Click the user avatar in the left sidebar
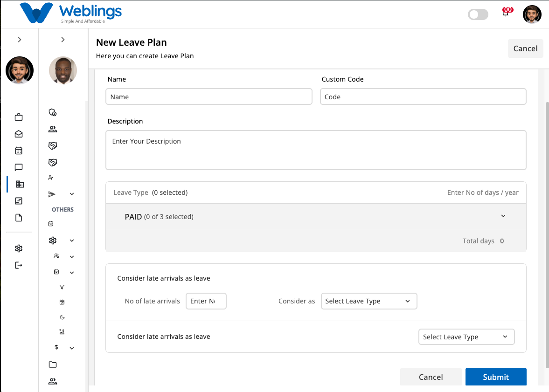The width and height of the screenshot is (549, 392). tap(20, 70)
